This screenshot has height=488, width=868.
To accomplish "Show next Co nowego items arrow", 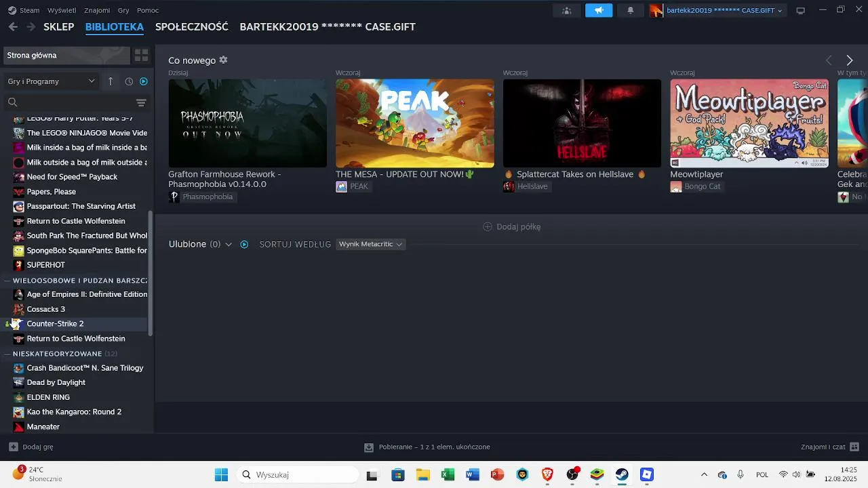I will click(849, 60).
